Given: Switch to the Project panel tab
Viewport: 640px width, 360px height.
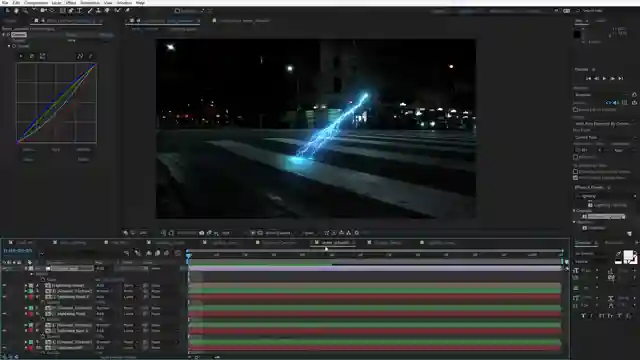Looking at the screenshot, I should (10, 20).
